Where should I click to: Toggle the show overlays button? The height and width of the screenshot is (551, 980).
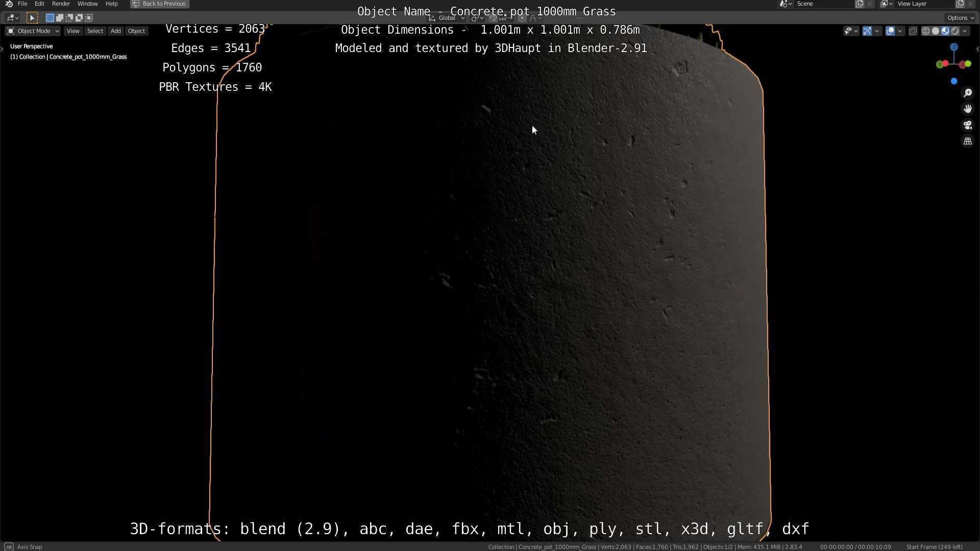[x=890, y=31]
